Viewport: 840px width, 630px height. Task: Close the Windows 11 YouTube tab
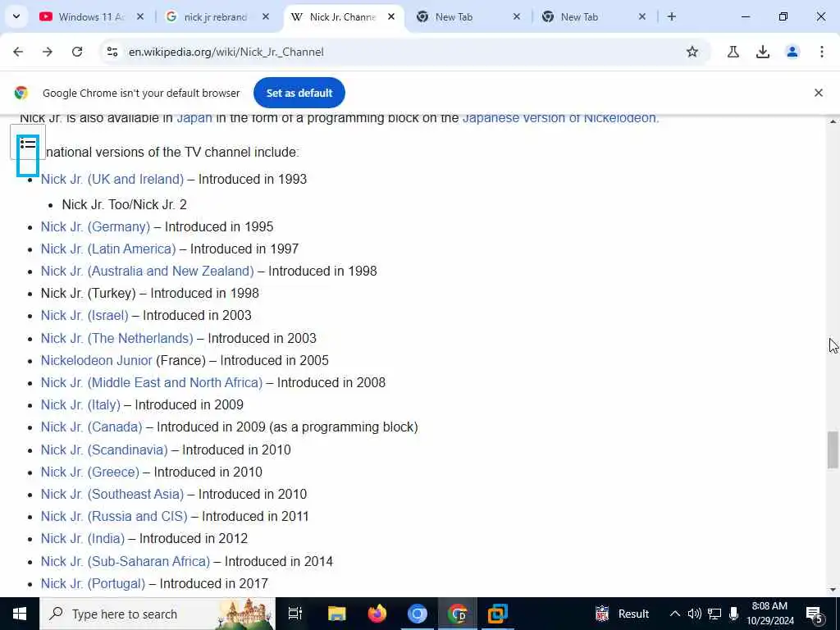point(140,16)
